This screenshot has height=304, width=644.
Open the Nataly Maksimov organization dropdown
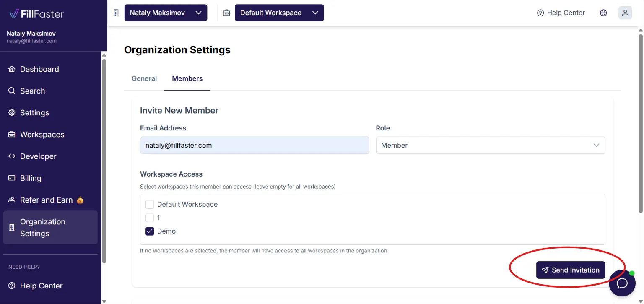[166, 13]
